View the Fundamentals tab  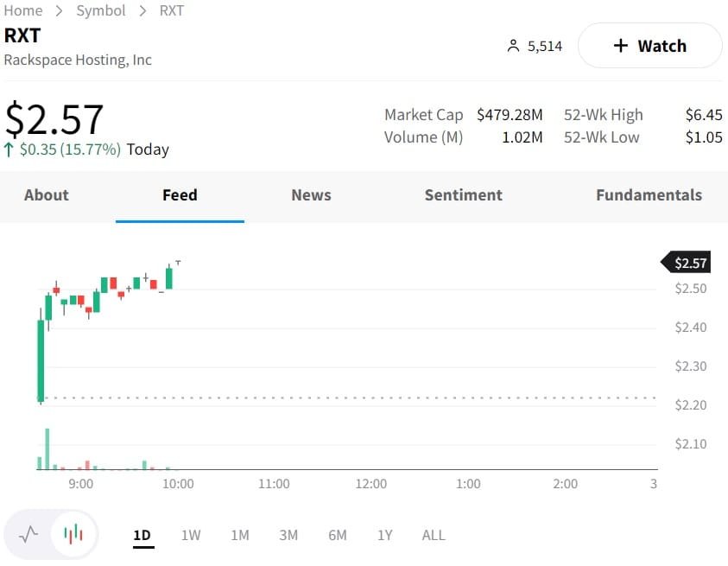click(x=649, y=195)
